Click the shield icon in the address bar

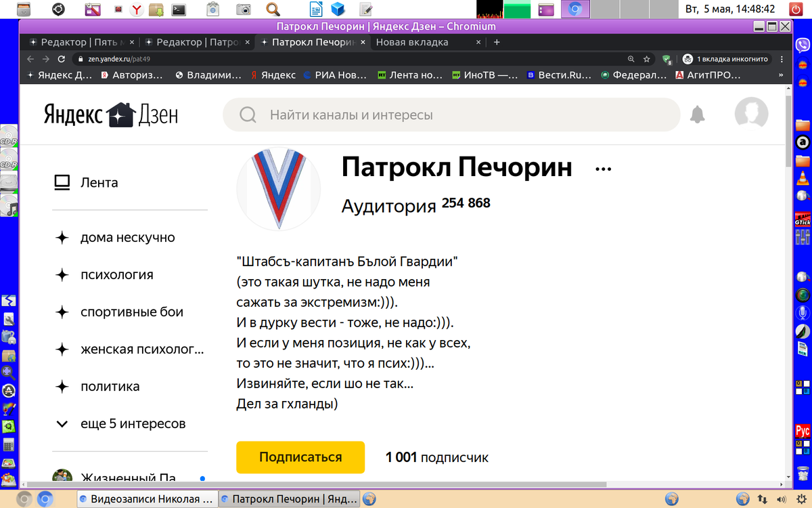[x=667, y=59]
